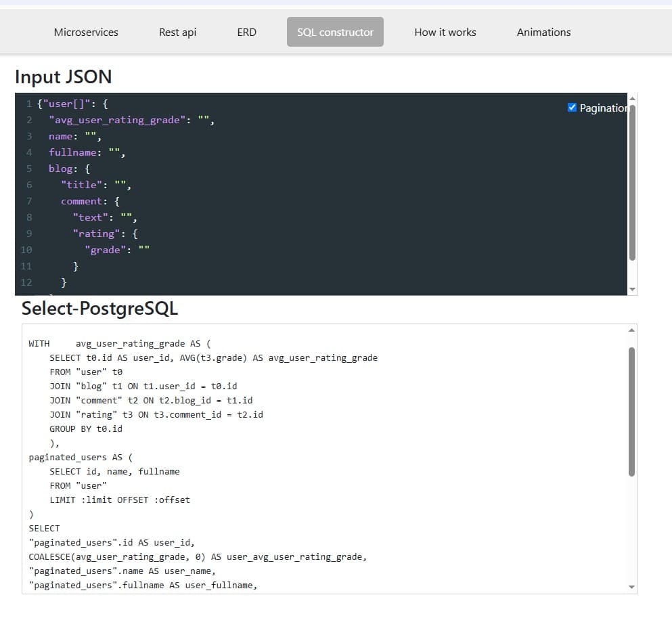Click the WITH avg_user_rating_grade AS line
This screenshot has width=672, height=639.
(120, 344)
